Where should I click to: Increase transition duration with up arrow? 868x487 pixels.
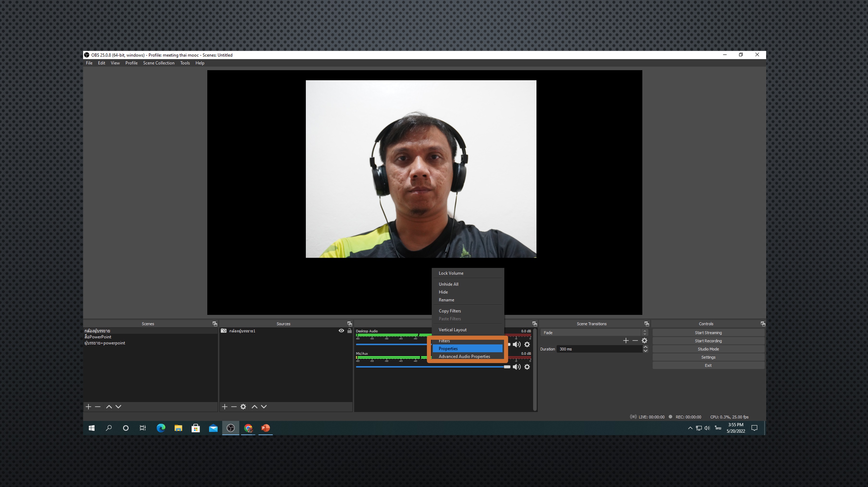point(645,347)
